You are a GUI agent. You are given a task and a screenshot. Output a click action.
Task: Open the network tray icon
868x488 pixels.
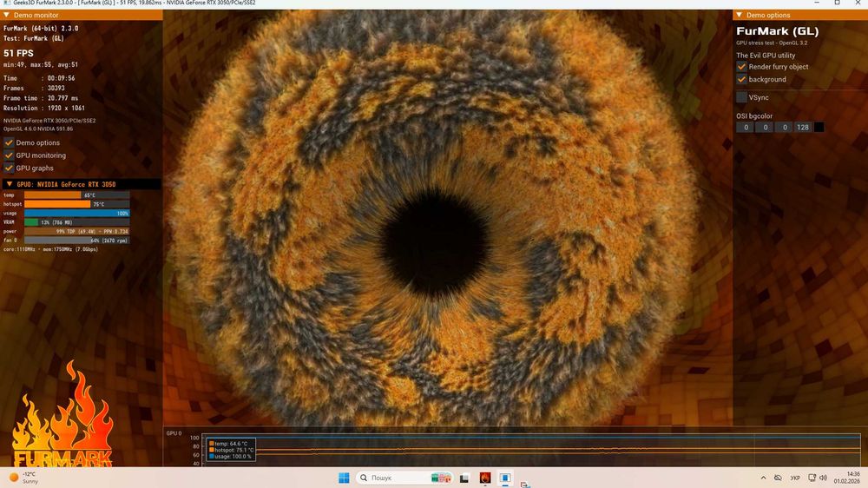point(812,478)
